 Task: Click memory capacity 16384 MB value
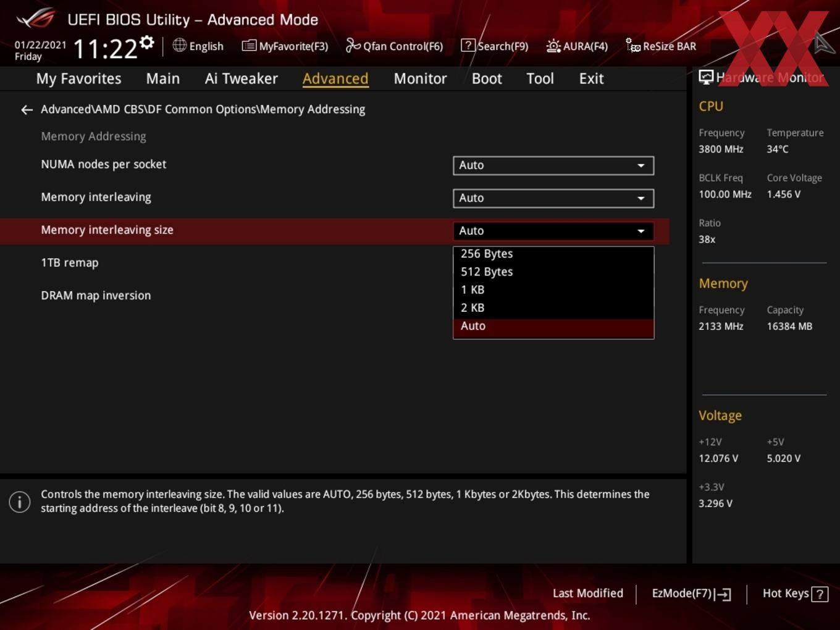coord(789,327)
